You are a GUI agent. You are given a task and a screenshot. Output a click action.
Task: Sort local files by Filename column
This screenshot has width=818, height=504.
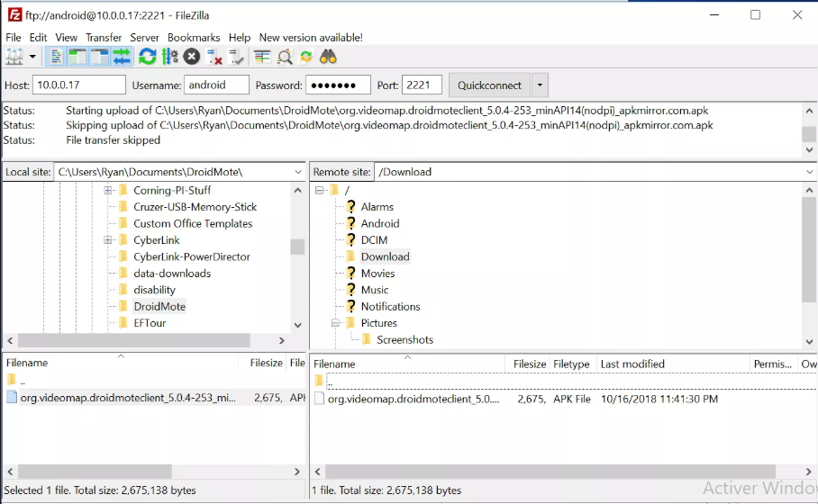[x=121, y=363]
